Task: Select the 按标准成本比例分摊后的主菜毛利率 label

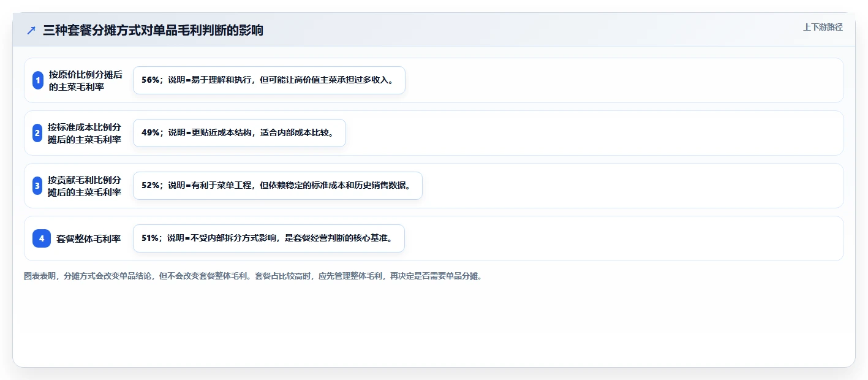Action: (x=85, y=133)
